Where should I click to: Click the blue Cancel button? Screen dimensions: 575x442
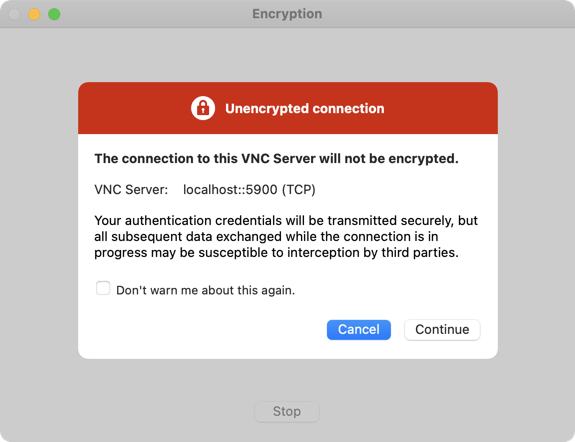point(359,329)
